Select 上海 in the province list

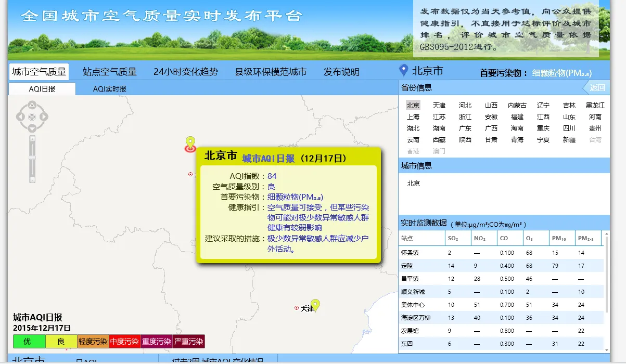pyautogui.click(x=413, y=117)
